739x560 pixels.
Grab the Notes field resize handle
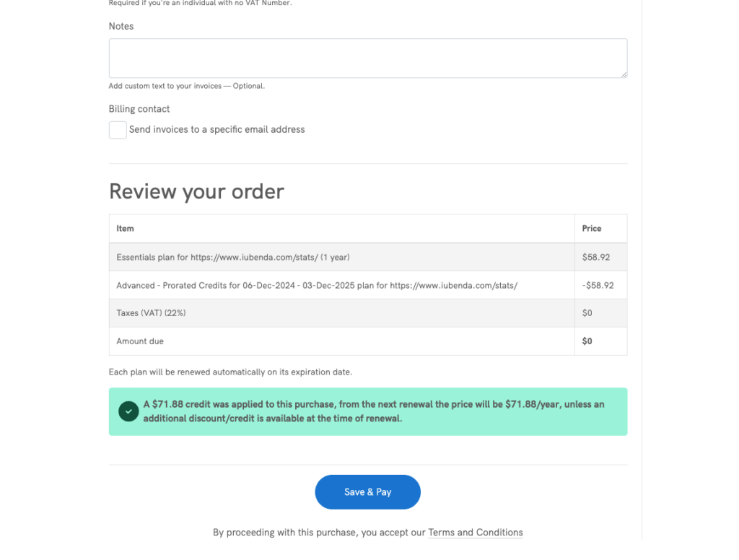click(624, 74)
